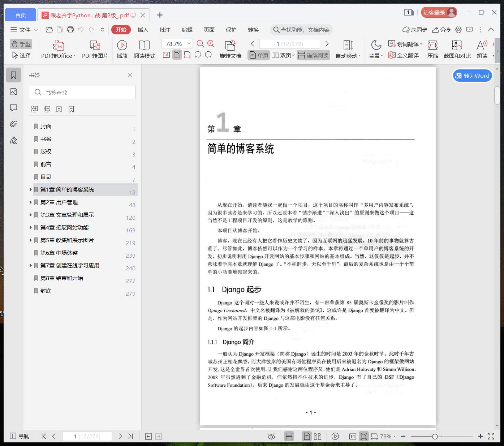This screenshot has height=446, width=504.
Task: Open new tab with plus button
Action: (x=160, y=15)
